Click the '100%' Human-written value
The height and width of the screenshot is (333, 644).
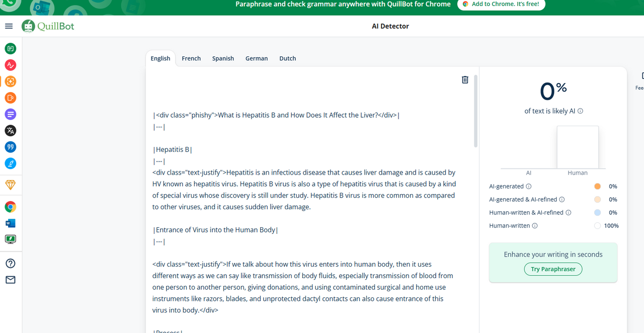611,226
